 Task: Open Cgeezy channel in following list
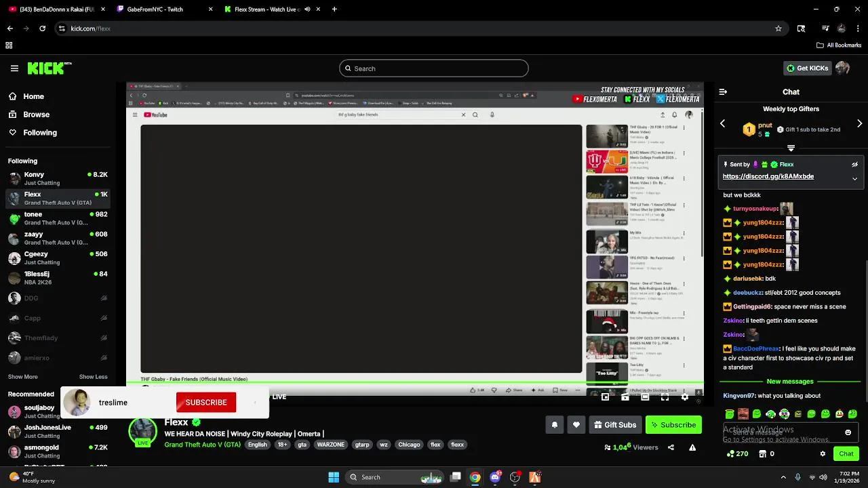[x=58, y=258]
